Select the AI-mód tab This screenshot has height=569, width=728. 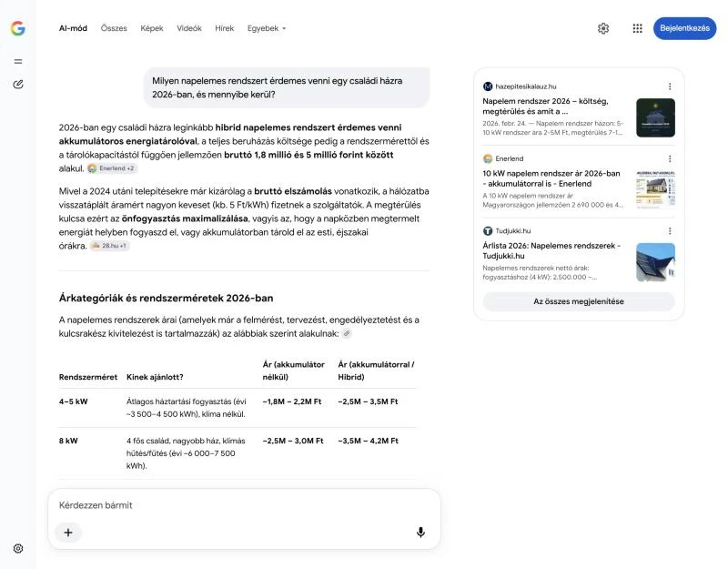pyautogui.click(x=73, y=28)
